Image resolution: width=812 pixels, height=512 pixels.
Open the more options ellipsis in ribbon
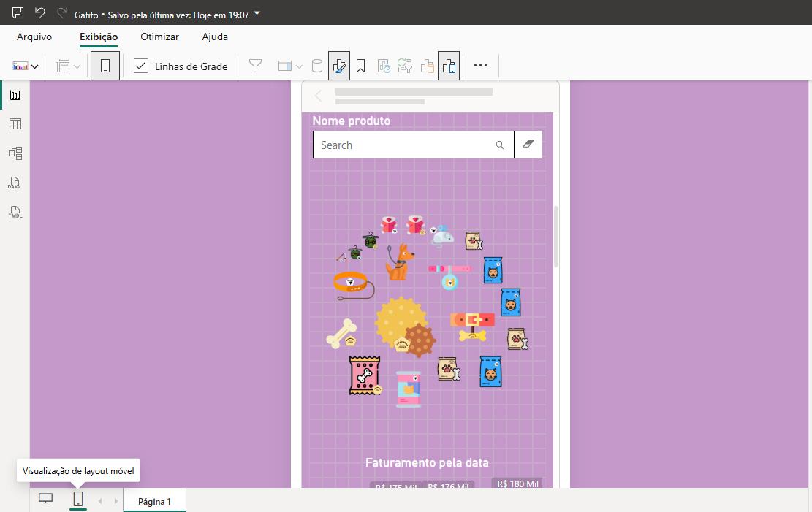click(x=481, y=66)
